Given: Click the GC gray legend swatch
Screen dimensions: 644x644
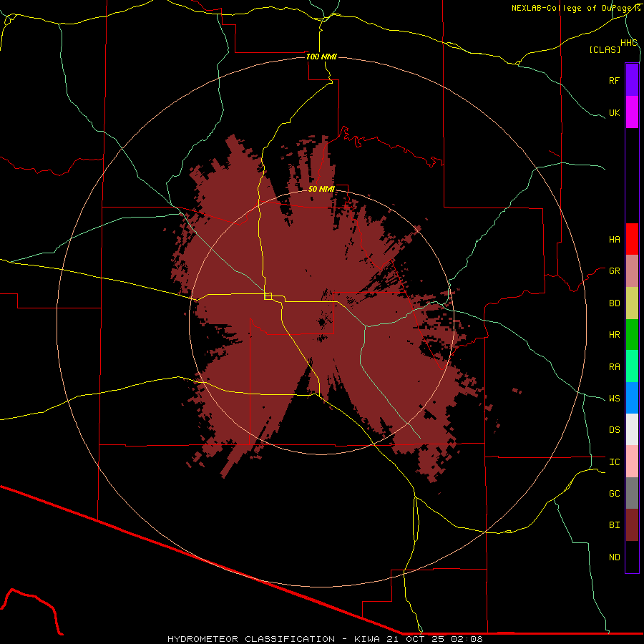Looking at the screenshot, I should [632, 493].
